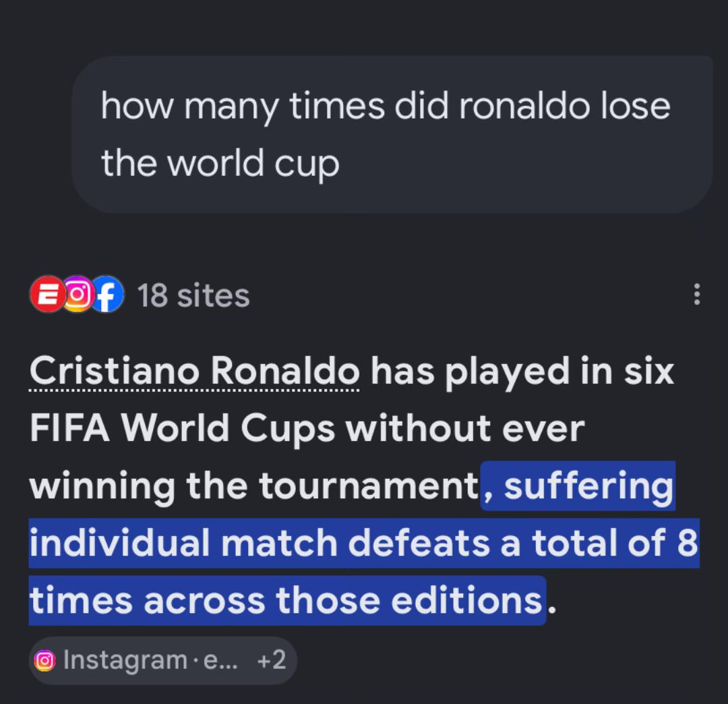The width and height of the screenshot is (728, 704).
Task: Follow the underlined Cristiano Ronaldo link
Action: (x=195, y=372)
